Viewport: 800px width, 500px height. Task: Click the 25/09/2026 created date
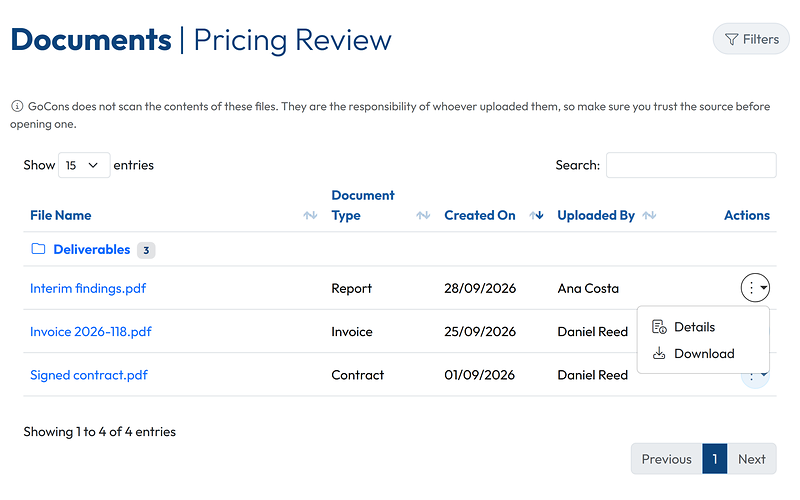tap(480, 332)
